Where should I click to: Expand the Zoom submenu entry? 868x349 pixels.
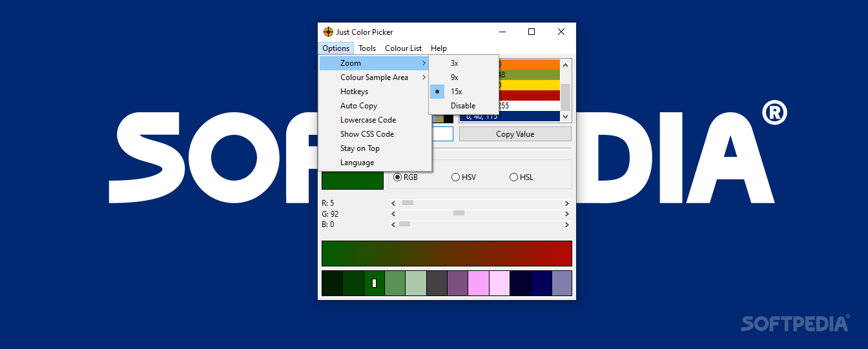pyautogui.click(x=375, y=63)
